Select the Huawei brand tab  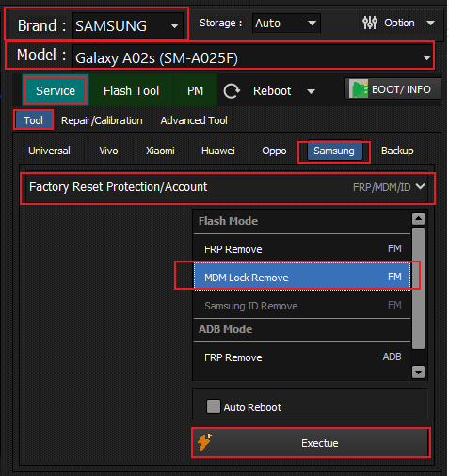pos(218,151)
